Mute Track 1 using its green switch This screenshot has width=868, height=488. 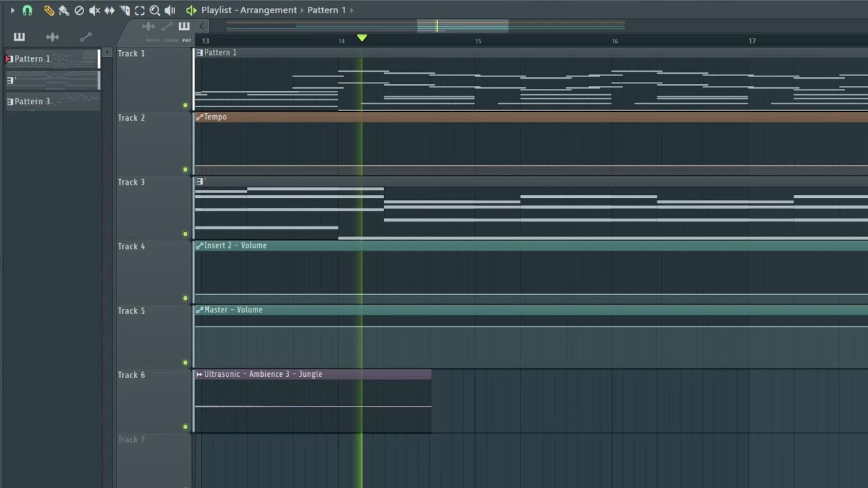(x=185, y=105)
